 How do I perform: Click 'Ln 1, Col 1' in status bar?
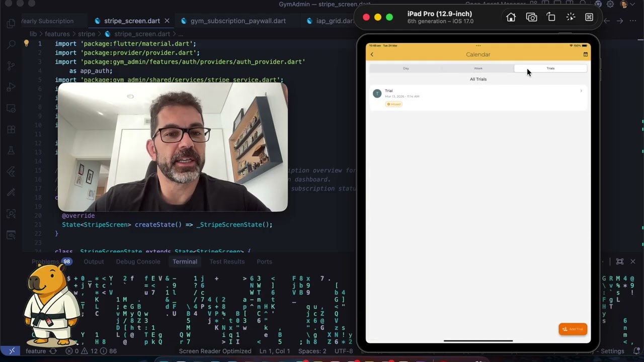[x=275, y=351]
